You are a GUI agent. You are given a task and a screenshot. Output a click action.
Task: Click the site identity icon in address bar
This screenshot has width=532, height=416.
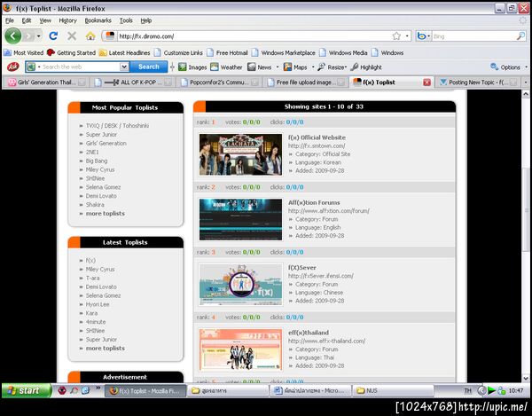[x=110, y=36]
